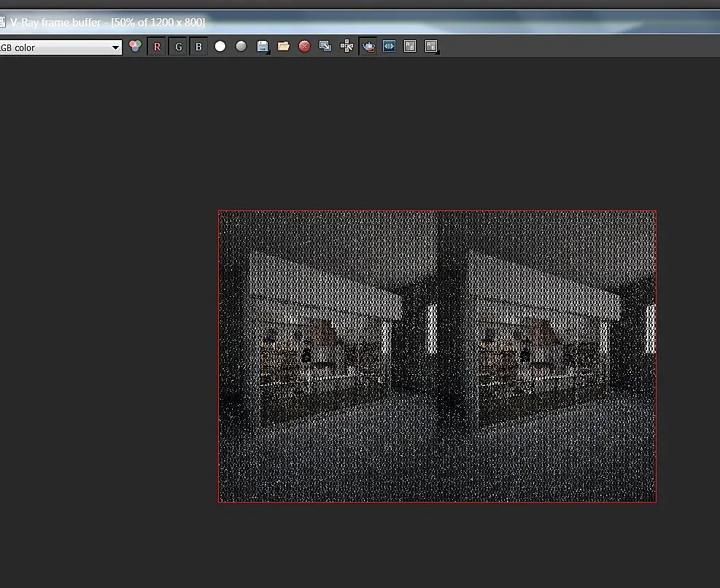
Task: Save the rendered image with the floppy disk icon
Action: click(x=263, y=47)
